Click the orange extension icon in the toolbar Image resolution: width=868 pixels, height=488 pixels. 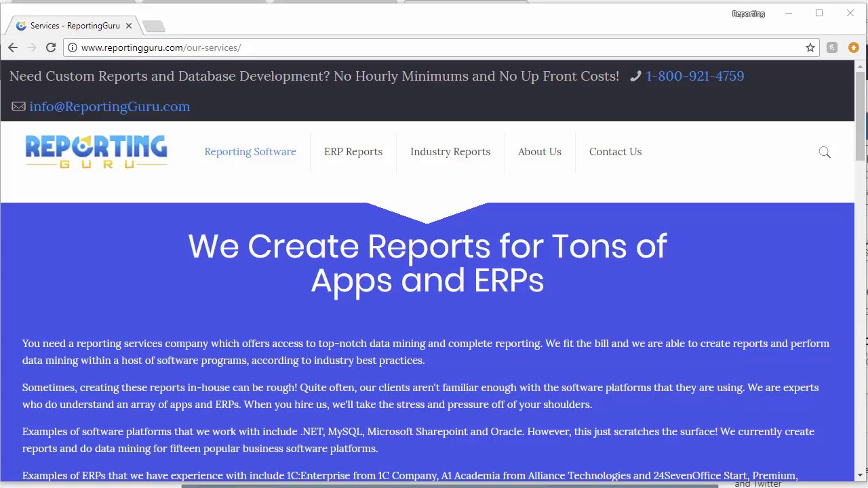[x=854, y=47]
